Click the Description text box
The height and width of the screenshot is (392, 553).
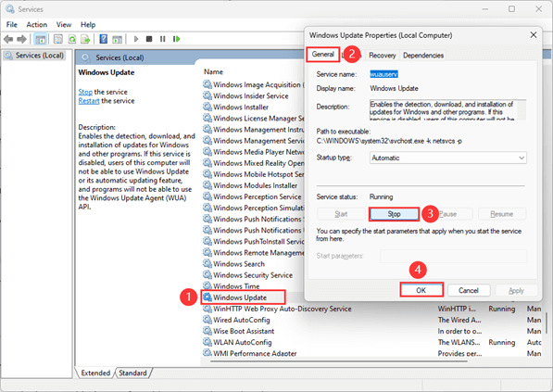(447, 109)
